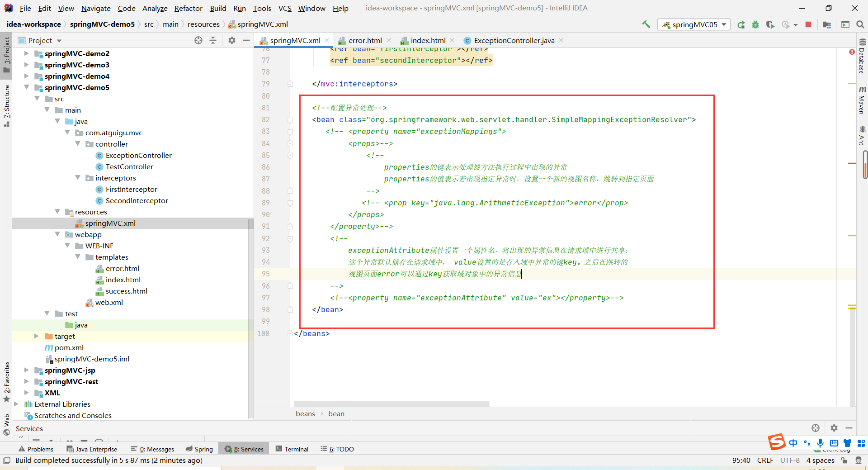Toggle the read-only lock in status bar
The height and width of the screenshot is (470, 868).
tap(844, 460)
